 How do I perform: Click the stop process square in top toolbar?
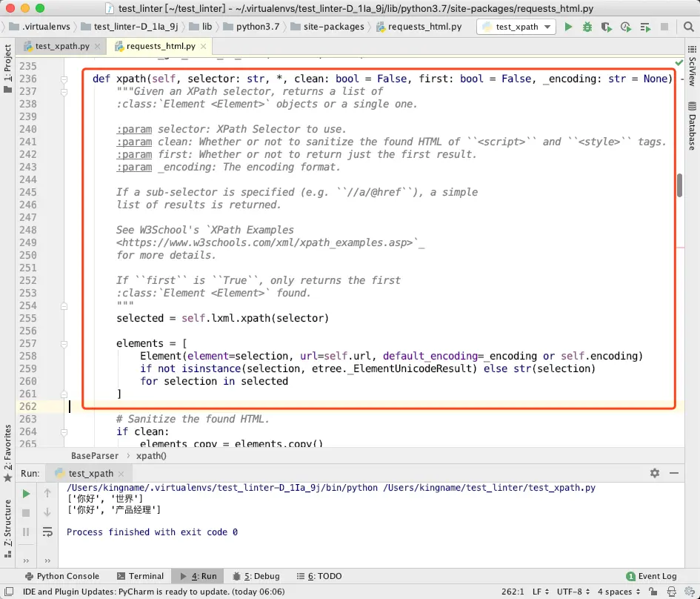pyautogui.click(x=664, y=27)
